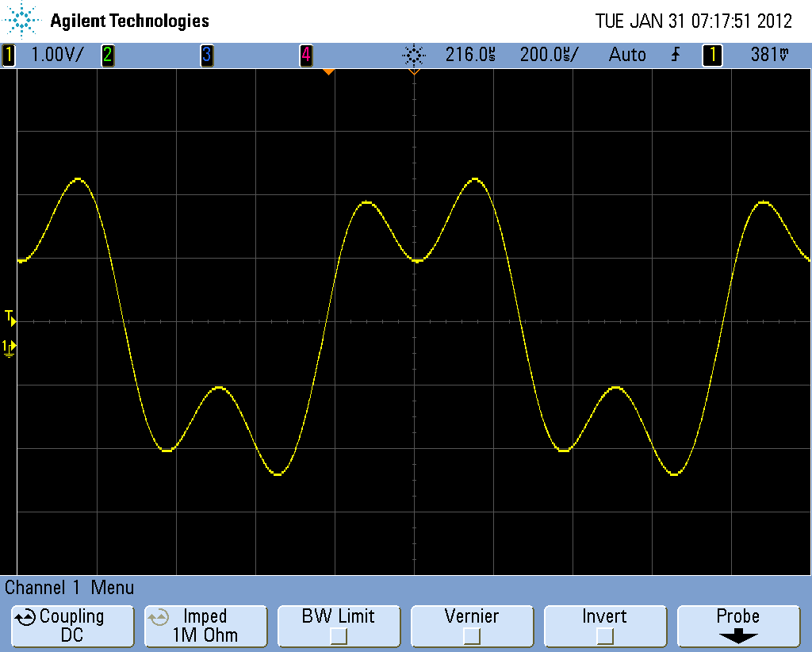Click the orange trigger time reference triangle
812x652 pixels.
(x=328, y=72)
